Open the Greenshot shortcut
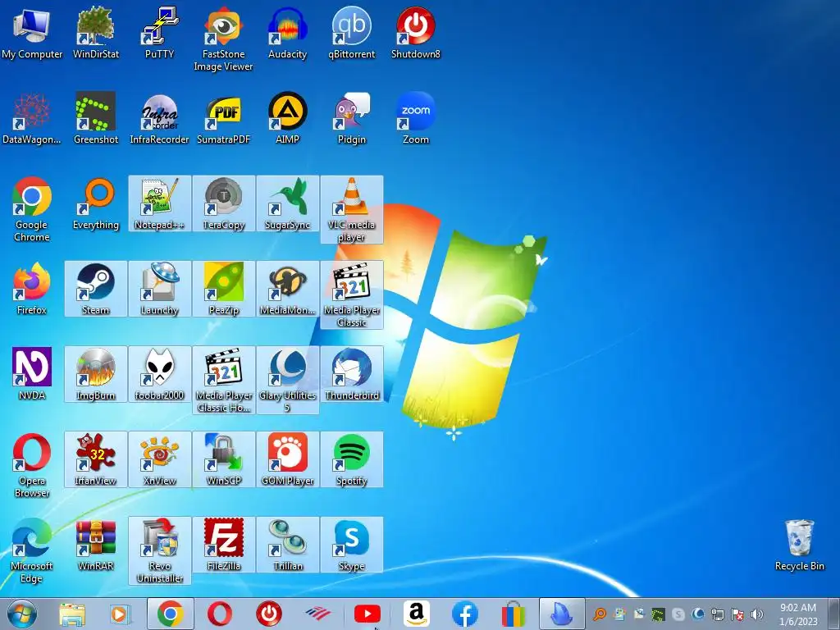Image resolution: width=840 pixels, height=630 pixels. coord(96,118)
